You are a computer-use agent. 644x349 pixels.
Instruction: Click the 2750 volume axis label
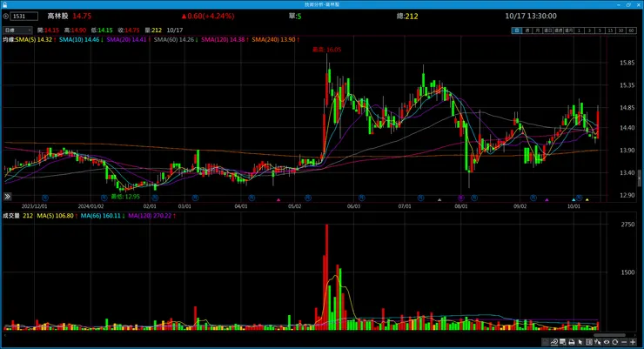click(x=627, y=225)
